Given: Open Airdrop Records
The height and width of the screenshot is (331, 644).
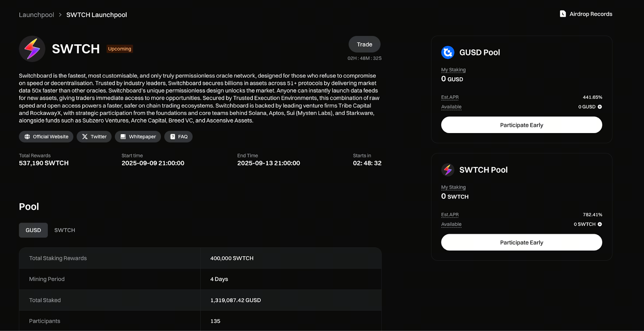Looking at the screenshot, I should coord(586,14).
